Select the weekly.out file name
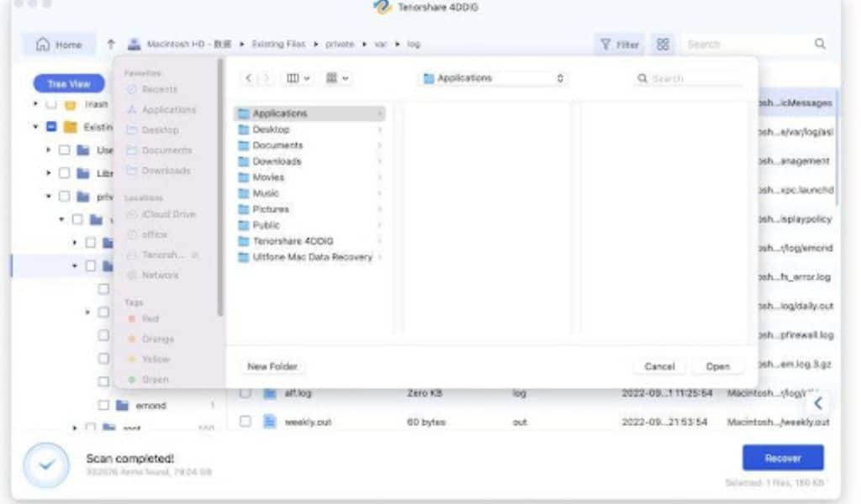861x504 pixels. click(308, 422)
